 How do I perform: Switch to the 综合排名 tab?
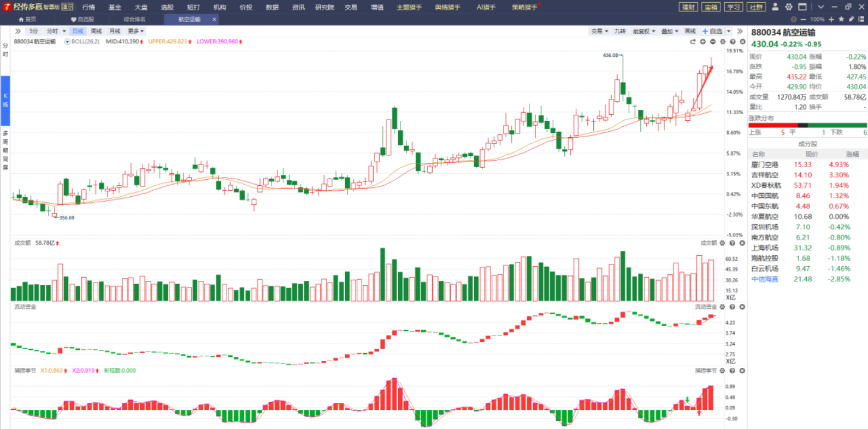point(134,19)
